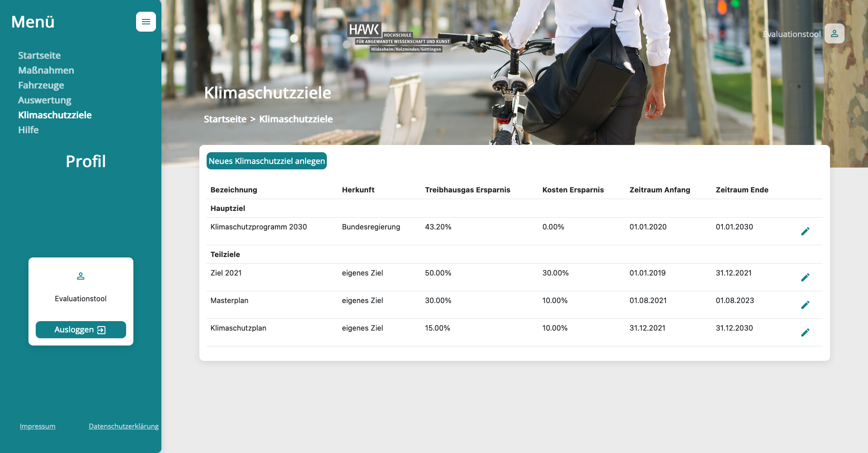Click the 10.00% cost value for Klimaschutzplan
Viewport: 868px width, 453px height.
(555, 328)
